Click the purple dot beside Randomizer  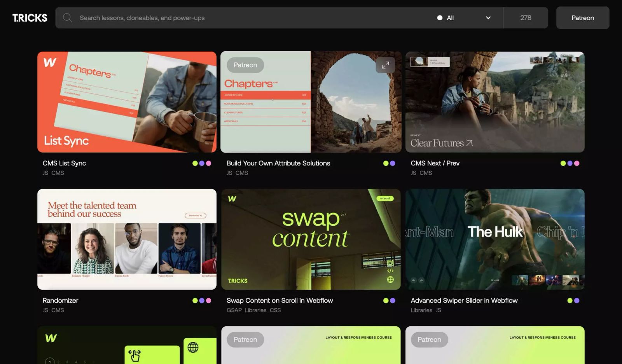pos(202,301)
